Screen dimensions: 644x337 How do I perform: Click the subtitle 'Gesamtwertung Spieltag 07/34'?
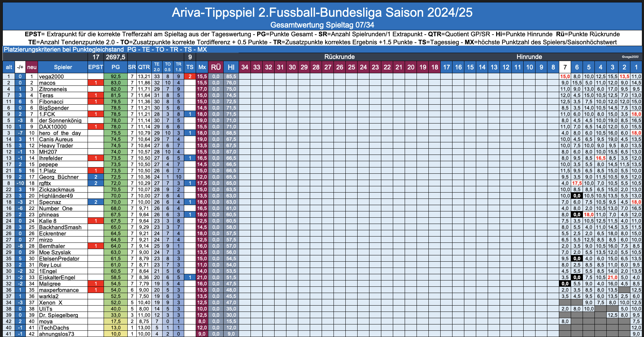click(x=322, y=25)
